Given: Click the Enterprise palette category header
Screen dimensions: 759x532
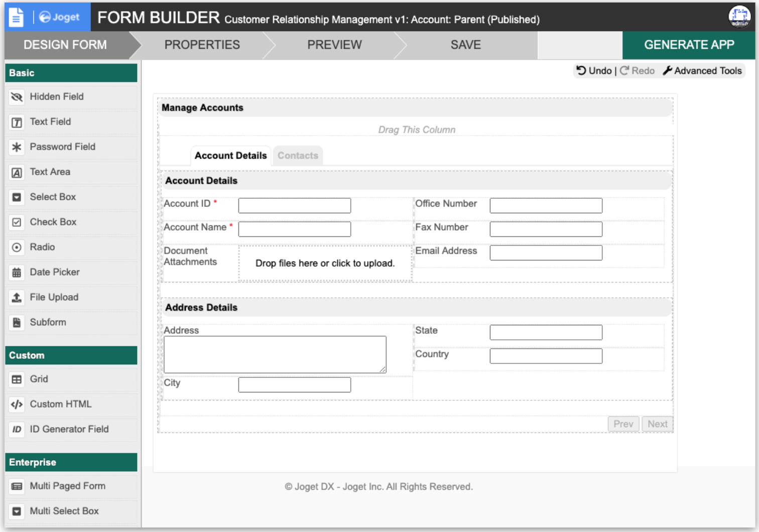Looking at the screenshot, I should click(71, 462).
